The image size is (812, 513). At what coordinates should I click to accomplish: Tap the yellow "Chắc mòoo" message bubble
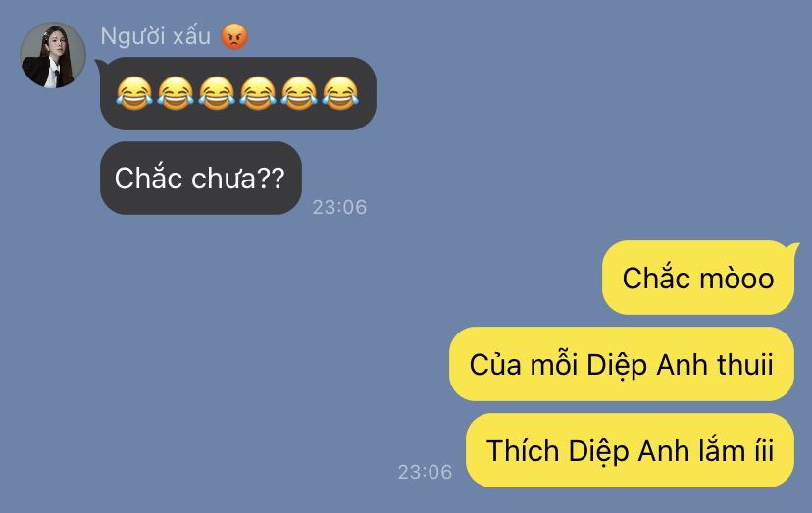pyautogui.click(x=698, y=278)
